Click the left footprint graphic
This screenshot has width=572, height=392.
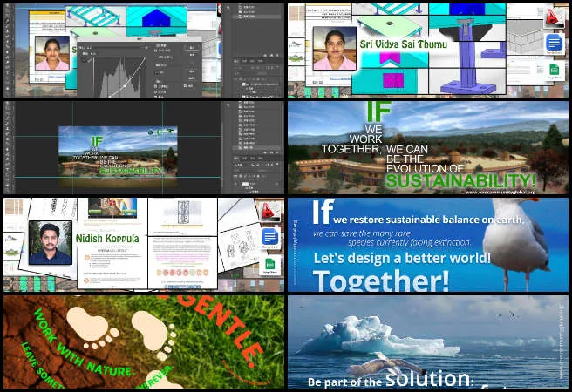[x=92, y=328]
